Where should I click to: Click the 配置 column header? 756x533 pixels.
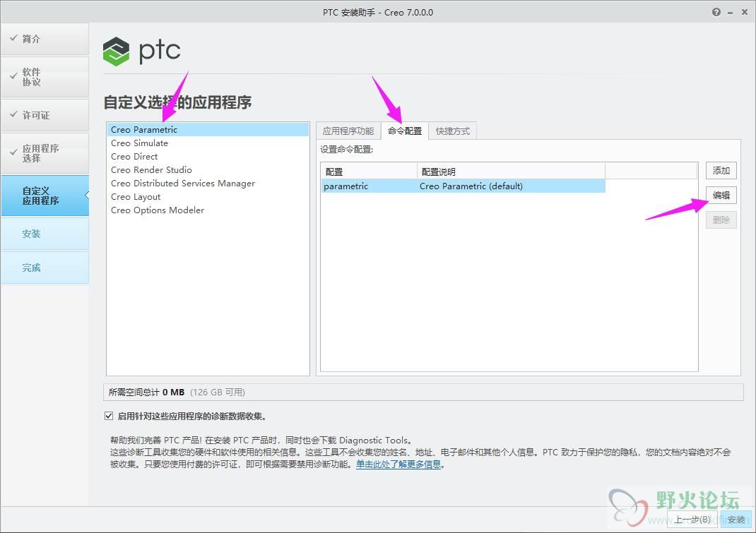coord(369,172)
